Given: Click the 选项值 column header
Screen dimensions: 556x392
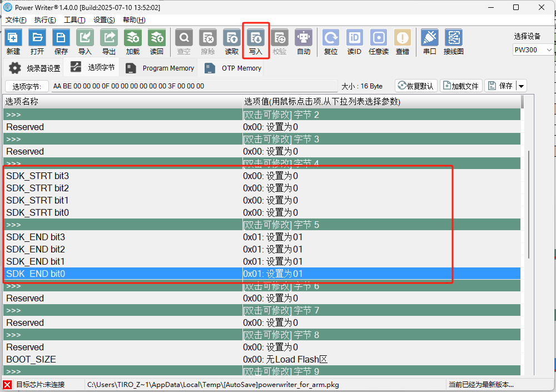Looking at the screenshot, I should click(x=381, y=102).
